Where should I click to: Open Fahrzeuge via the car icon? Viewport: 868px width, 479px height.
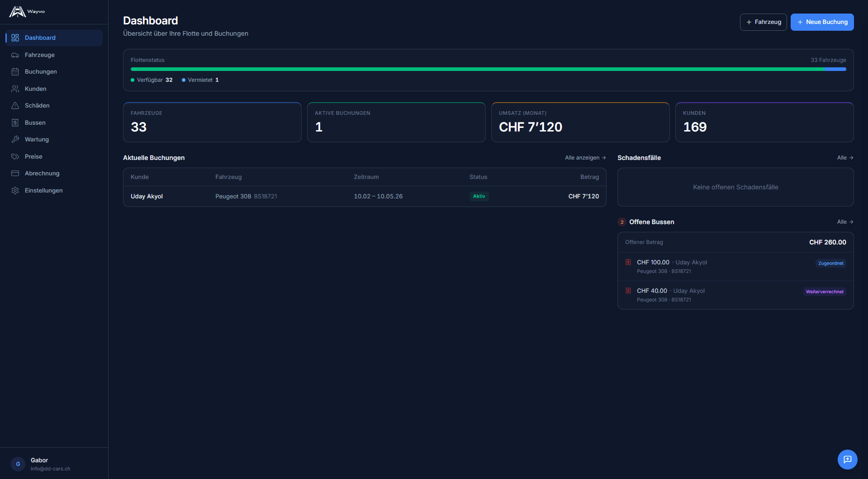tap(15, 55)
